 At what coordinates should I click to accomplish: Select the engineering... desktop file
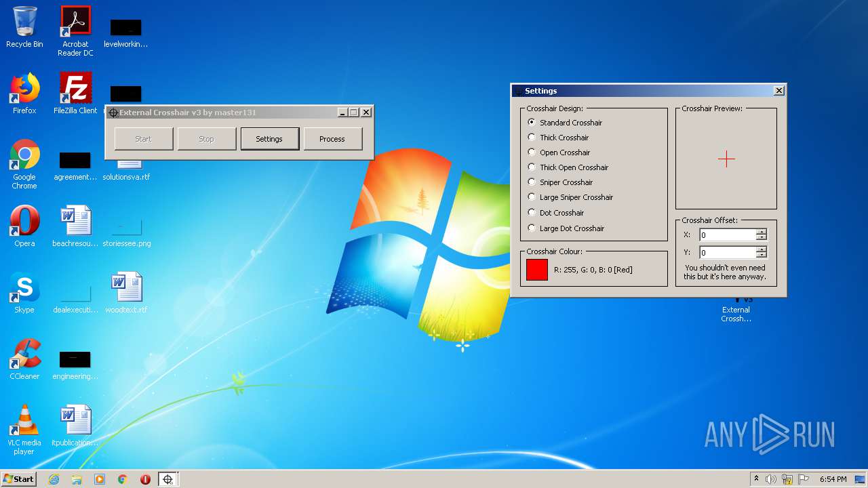click(75, 365)
